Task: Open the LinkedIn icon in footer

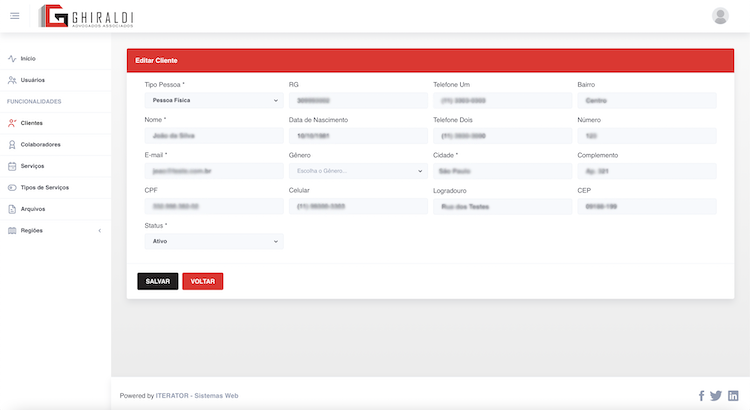Action: coord(733,396)
